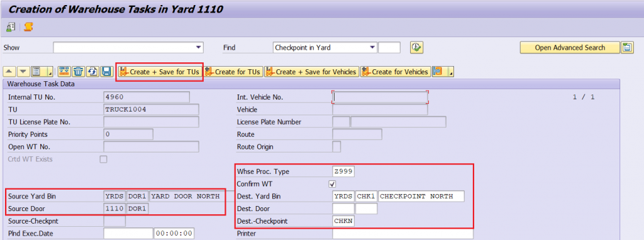Click the Int. Vehicle No. input field
The width and height of the screenshot is (644, 240).
pos(380,97)
